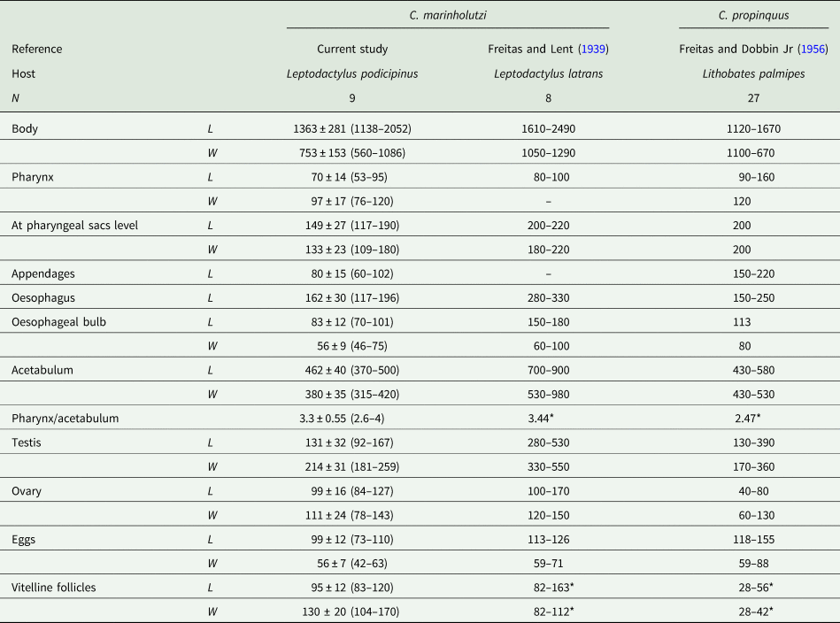Click the 3.44* pharynx/acetabulum value
840x623 pixels.
pos(548,416)
